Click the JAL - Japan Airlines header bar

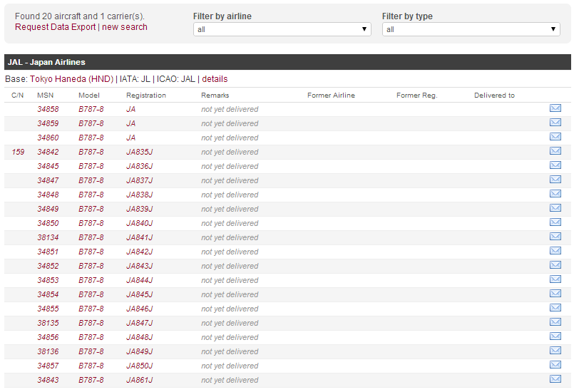coord(287,62)
